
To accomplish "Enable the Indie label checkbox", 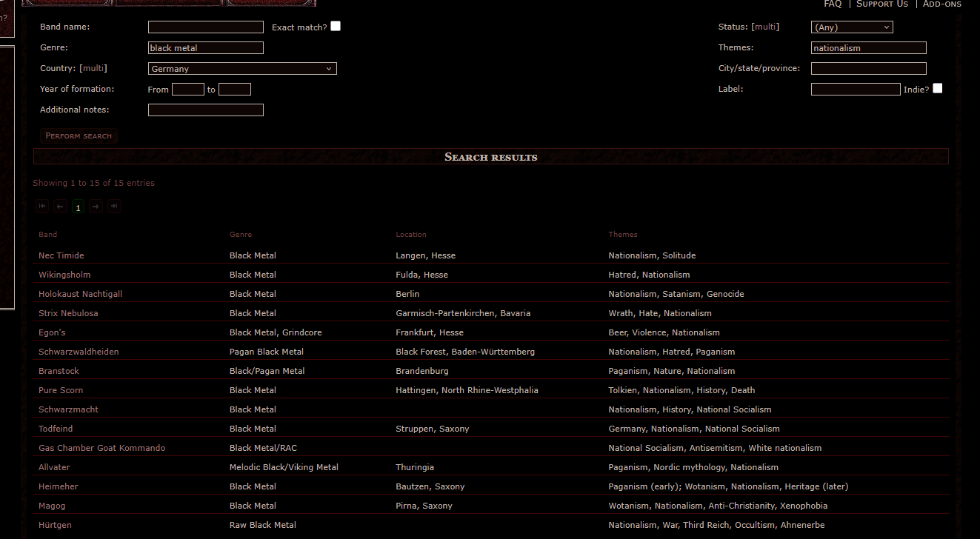I will pyautogui.click(x=938, y=88).
